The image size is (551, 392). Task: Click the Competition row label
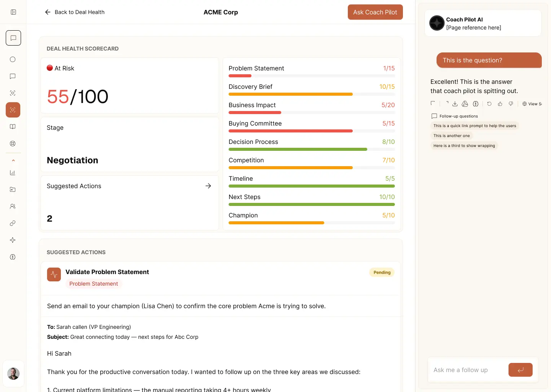click(246, 160)
